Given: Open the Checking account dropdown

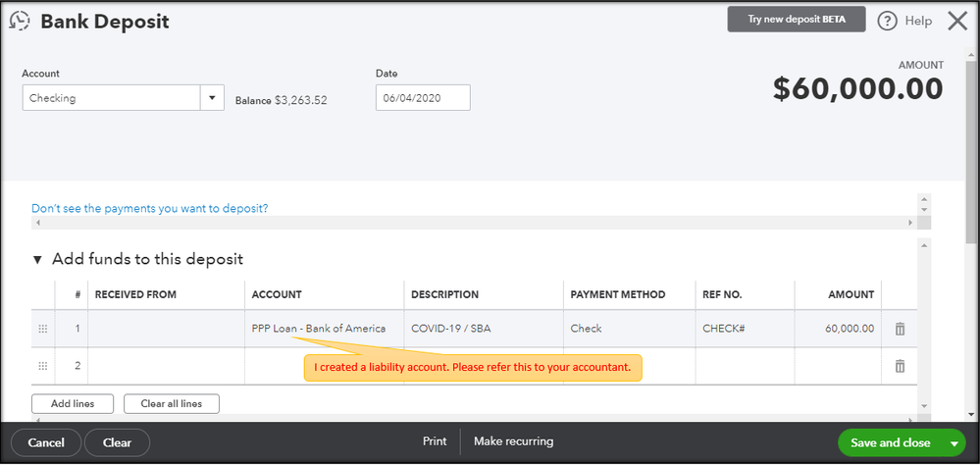Looking at the screenshot, I should coord(214,98).
